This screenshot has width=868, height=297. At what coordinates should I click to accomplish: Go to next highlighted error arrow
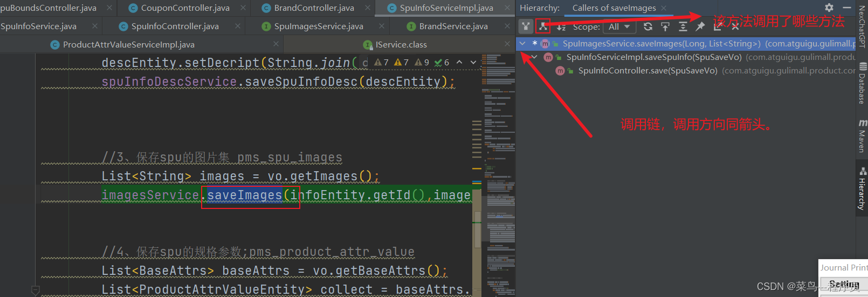click(x=473, y=63)
